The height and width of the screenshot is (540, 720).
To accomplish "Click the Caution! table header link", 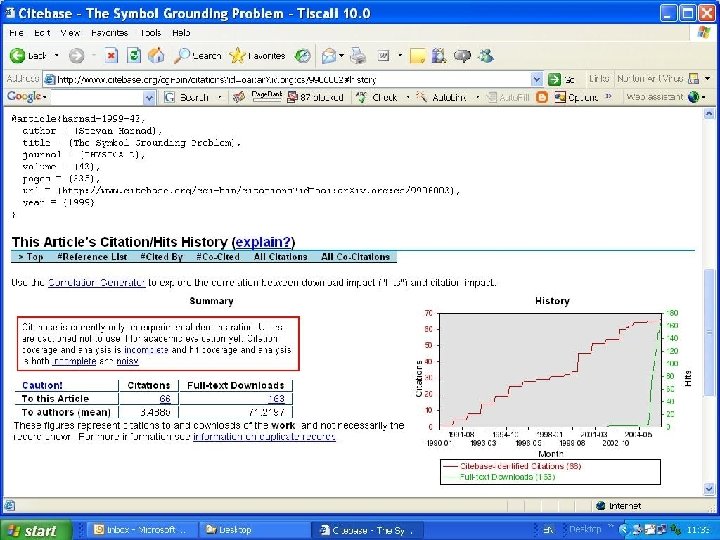I will click(x=42, y=385).
